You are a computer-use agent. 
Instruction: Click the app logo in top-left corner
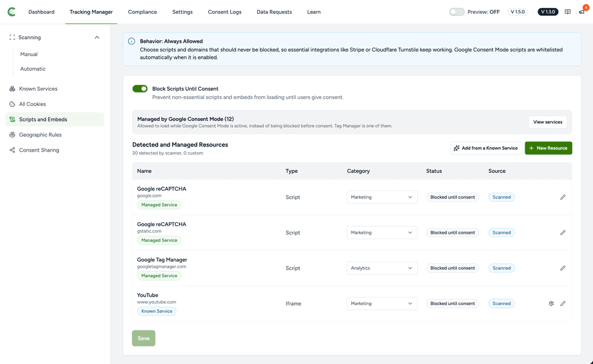[x=12, y=12]
